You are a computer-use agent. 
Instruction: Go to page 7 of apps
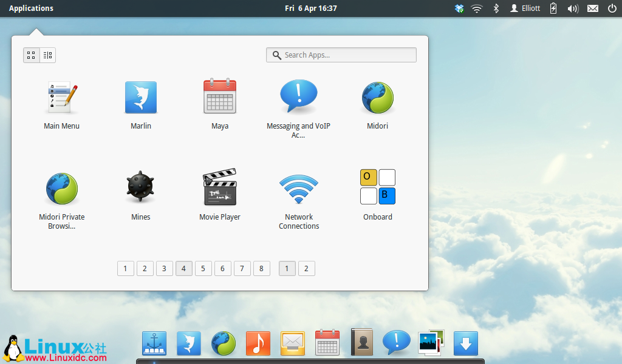(x=242, y=269)
